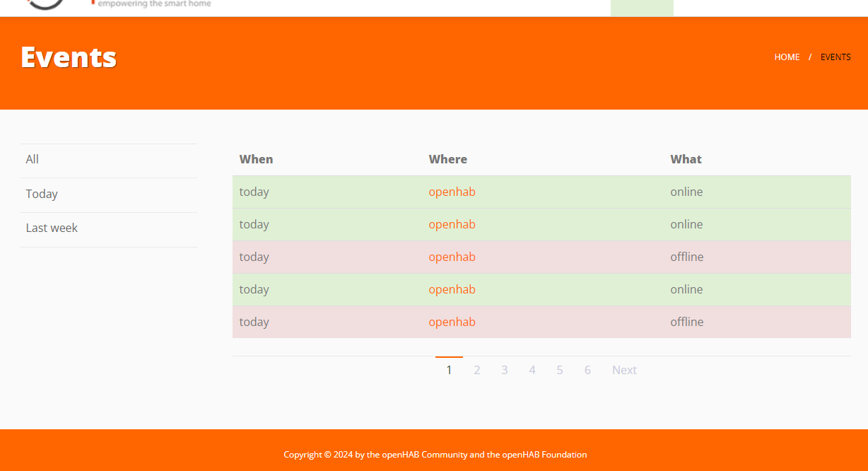The image size is (868, 471).
Task: Click the Events page heading
Action: point(69,57)
